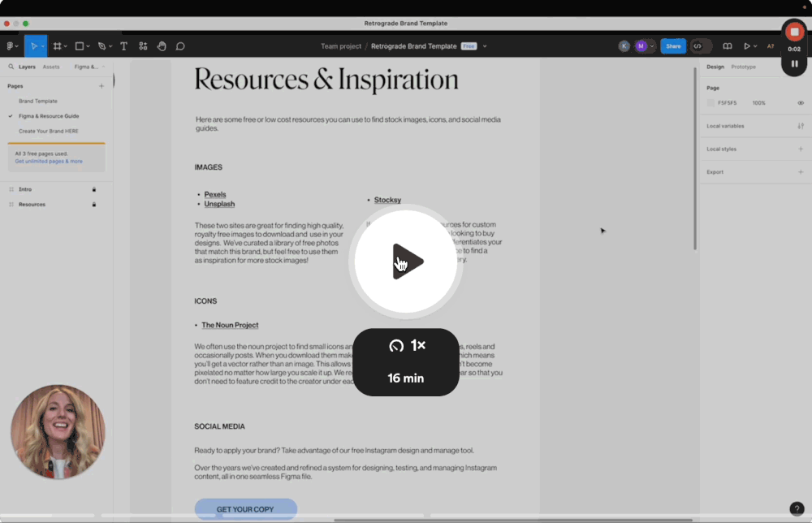Present prototype with the play icon

[747, 46]
